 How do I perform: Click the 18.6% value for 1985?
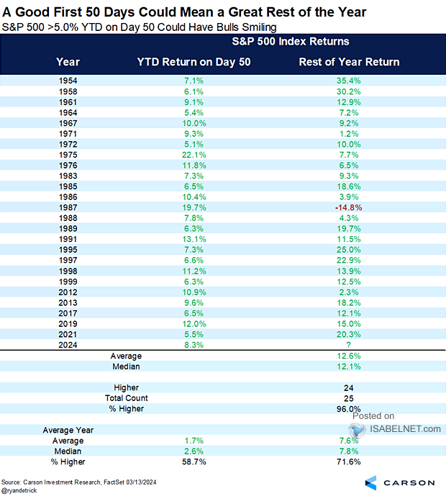[348, 186]
